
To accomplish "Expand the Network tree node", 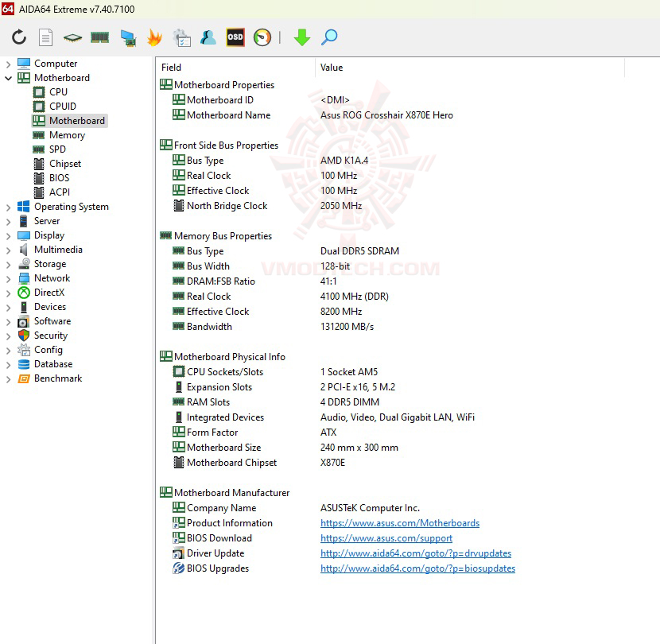I will coord(8,278).
